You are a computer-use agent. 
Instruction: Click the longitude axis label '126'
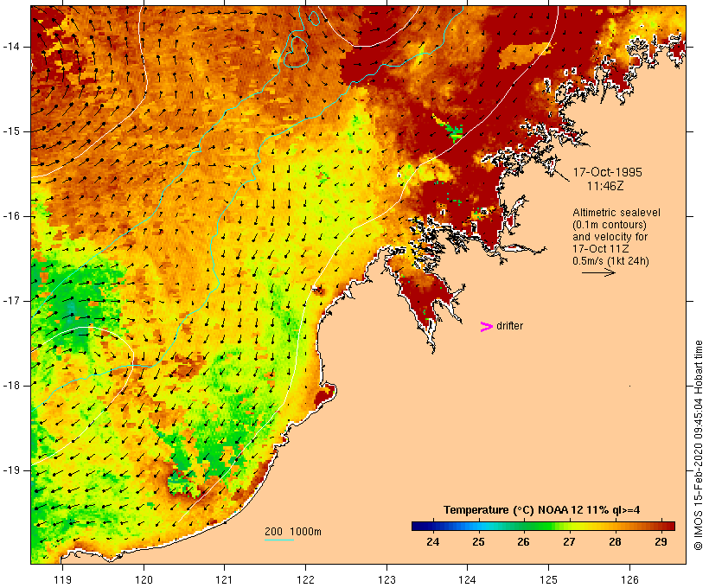(x=629, y=579)
